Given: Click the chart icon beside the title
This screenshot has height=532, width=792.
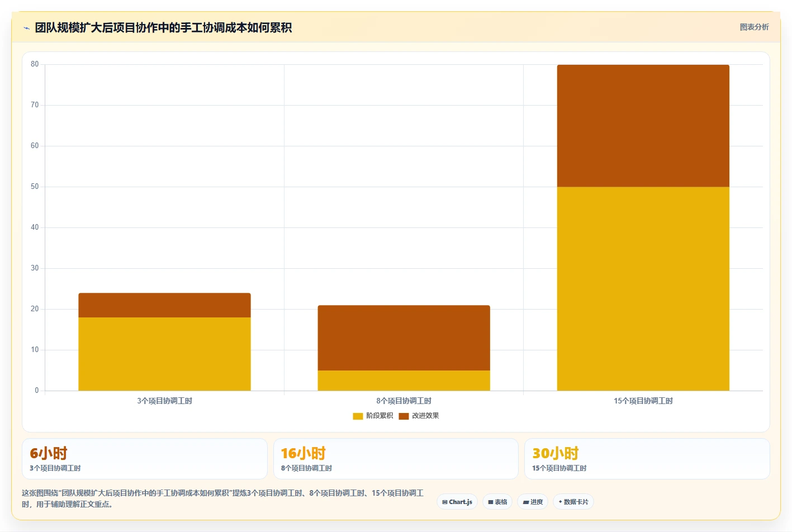Looking at the screenshot, I should tap(26, 28).
